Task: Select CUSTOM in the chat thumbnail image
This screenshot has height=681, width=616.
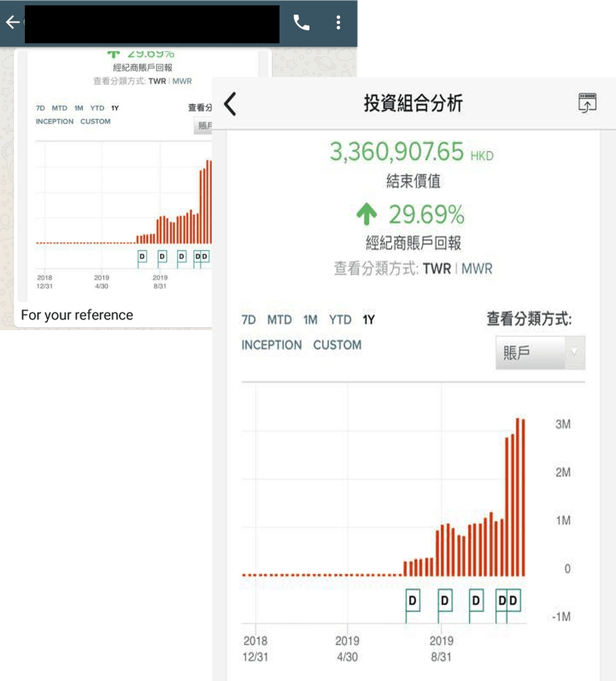Action: (x=95, y=122)
